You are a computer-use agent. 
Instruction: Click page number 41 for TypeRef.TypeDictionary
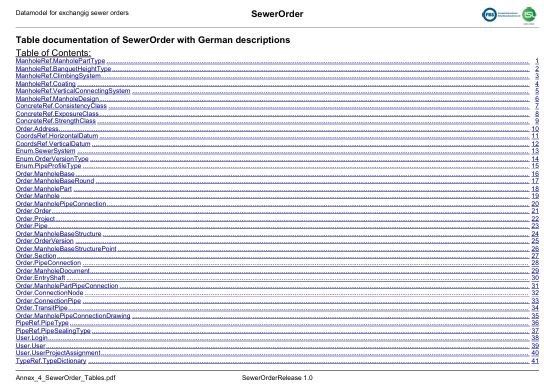535,361
